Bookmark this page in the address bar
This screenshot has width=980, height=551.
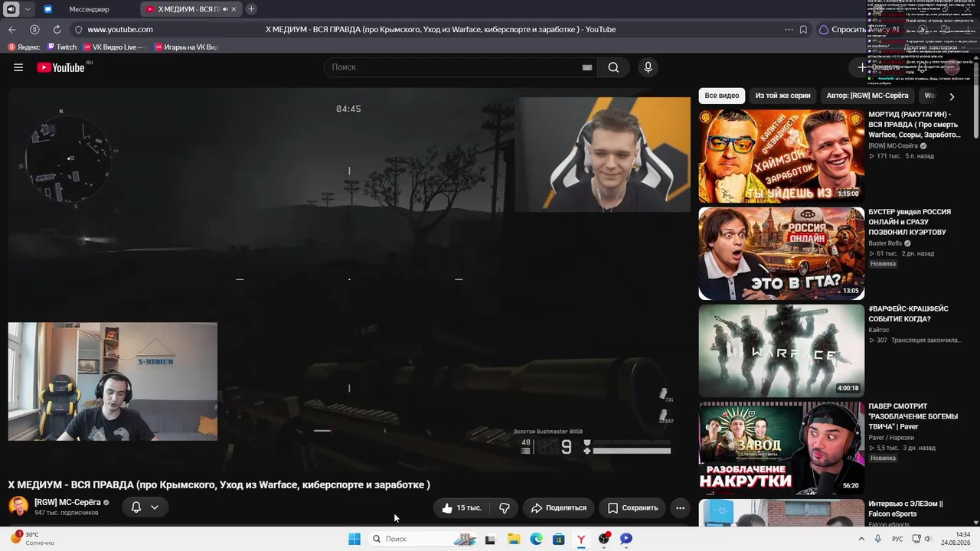[x=803, y=30]
